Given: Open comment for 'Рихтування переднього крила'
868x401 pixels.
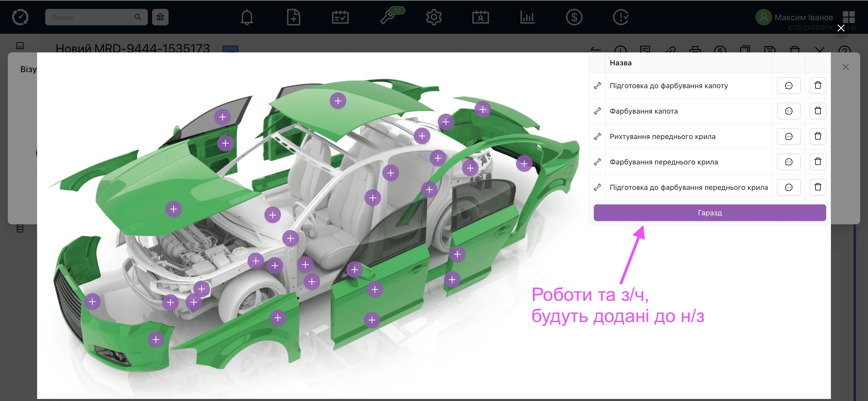Looking at the screenshot, I should click(788, 136).
